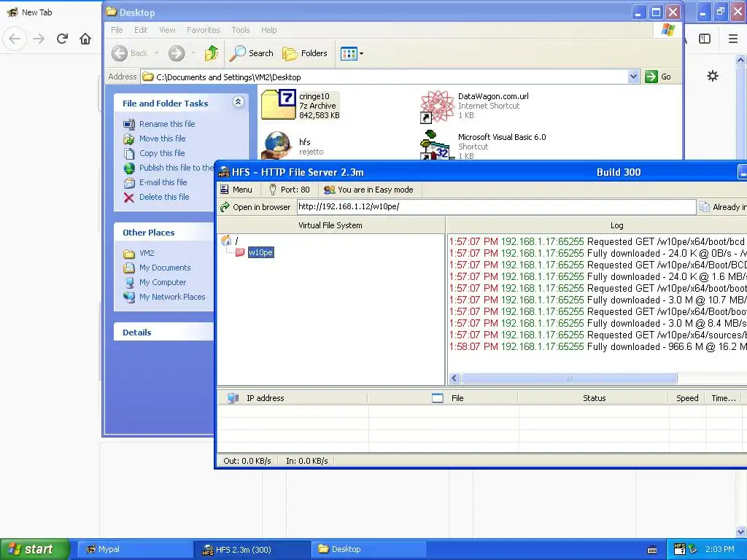Toggle the 'You are in Easy mode' button

pyautogui.click(x=368, y=190)
